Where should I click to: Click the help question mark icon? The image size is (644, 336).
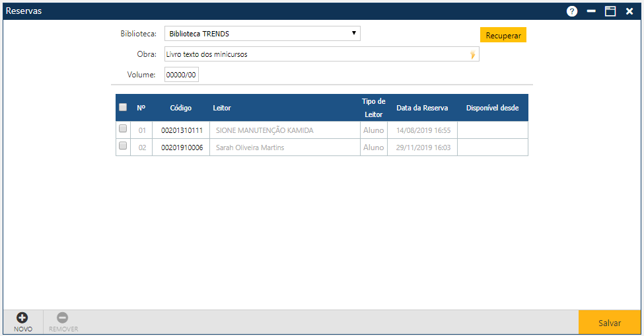coord(572,11)
